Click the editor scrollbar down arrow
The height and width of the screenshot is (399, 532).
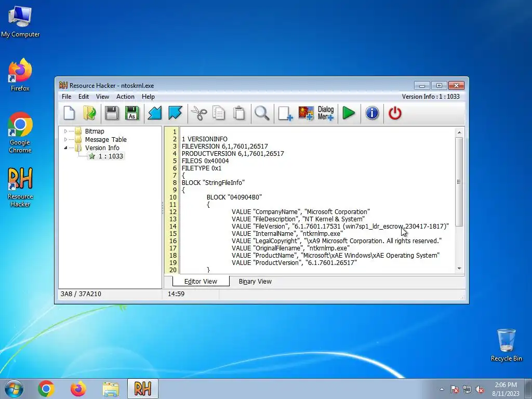(x=459, y=269)
